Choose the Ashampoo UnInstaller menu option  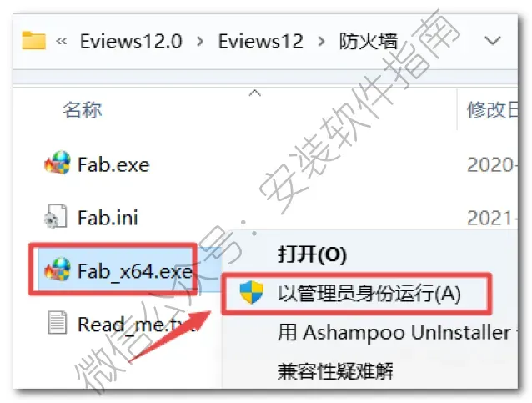coord(397,332)
